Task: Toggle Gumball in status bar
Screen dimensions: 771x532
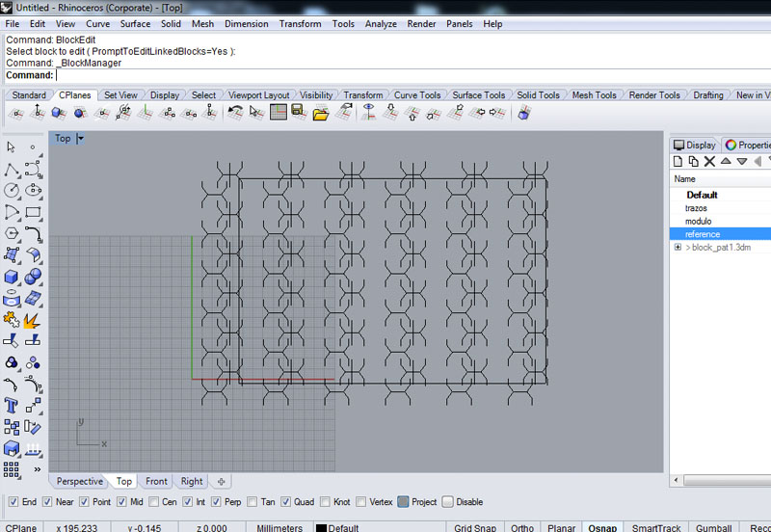Action: click(713, 527)
